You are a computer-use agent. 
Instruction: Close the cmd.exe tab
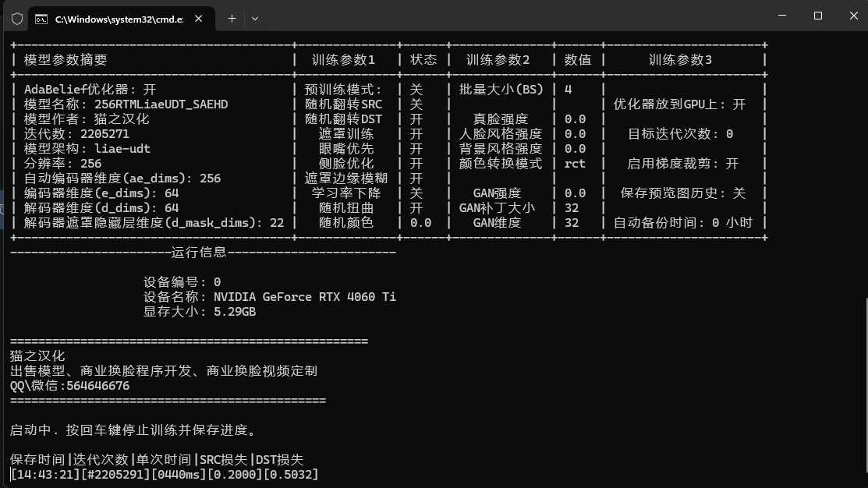200,18
